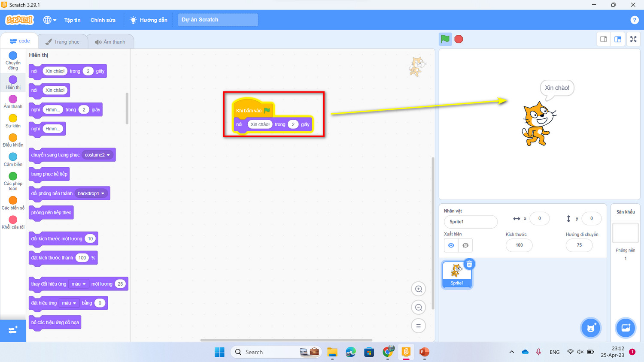The height and width of the screenshot is (362, 644).
Task: Switch to small stage layout
Action: coord(604,39)
